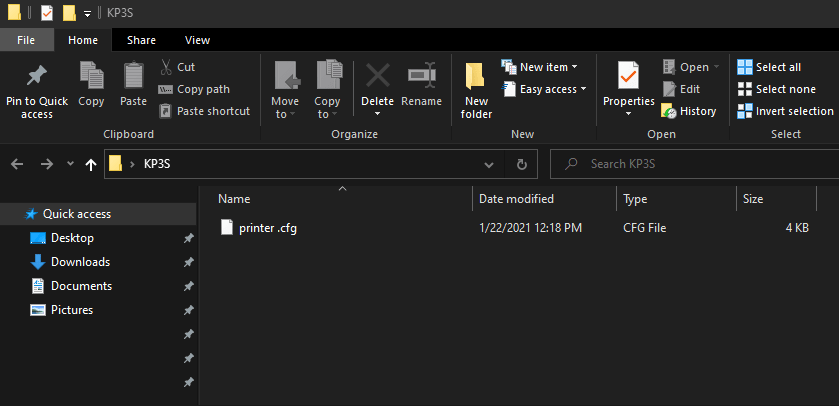Screen dimensions: 839x406
Task: Open the File menu tab
Action: tap(26, 40)
